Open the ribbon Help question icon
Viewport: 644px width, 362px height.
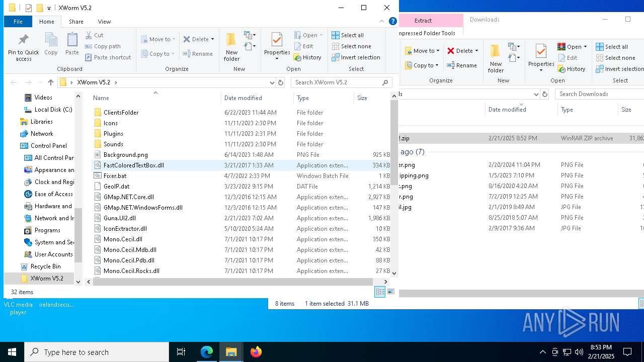coord(393,21)
